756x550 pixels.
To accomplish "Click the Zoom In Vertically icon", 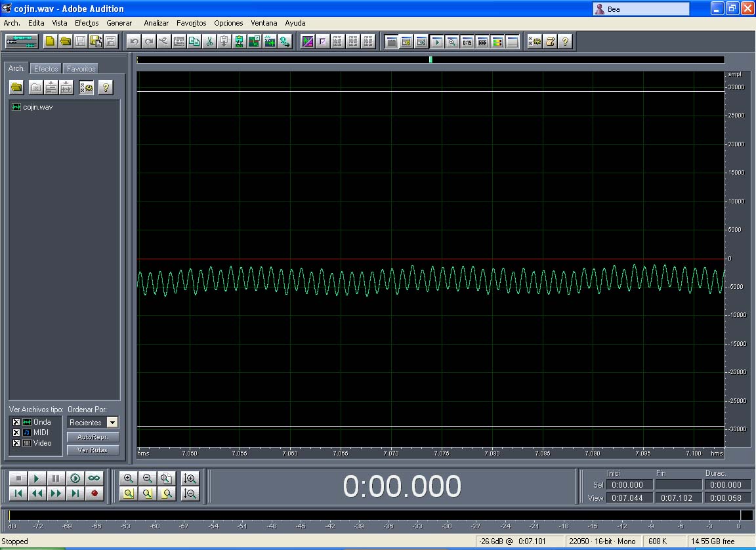I will (x=190, y=478).
